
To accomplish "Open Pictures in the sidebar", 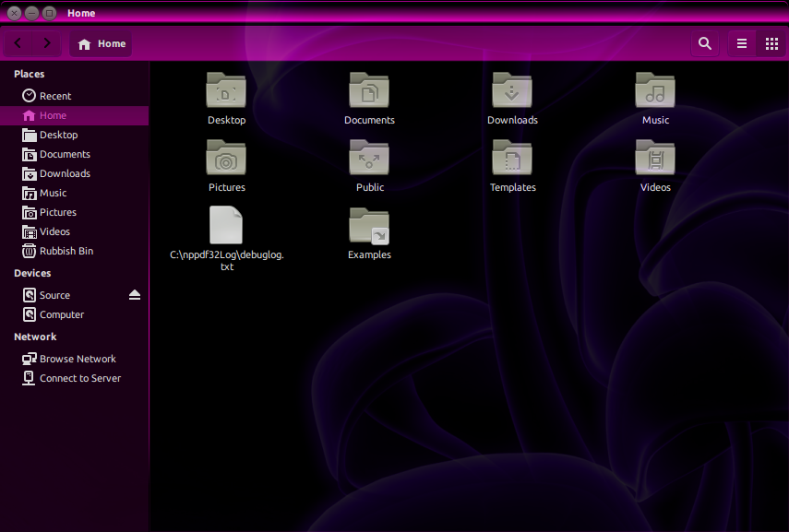I will point(75,212).
